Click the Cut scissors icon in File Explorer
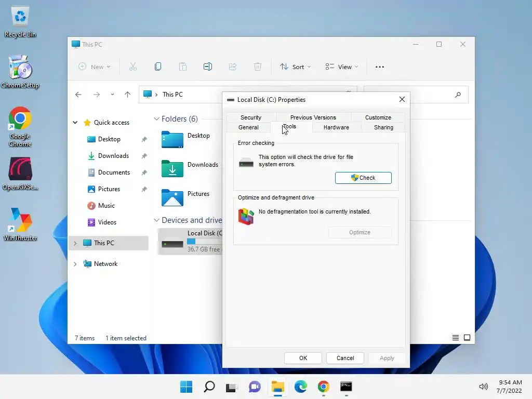 [133, 67]
